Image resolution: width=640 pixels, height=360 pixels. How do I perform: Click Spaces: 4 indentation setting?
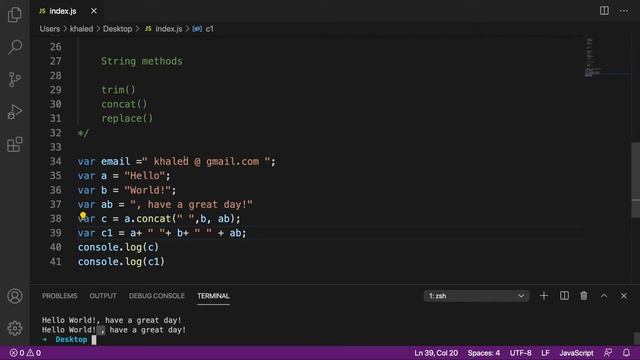[x=484, y=353]
